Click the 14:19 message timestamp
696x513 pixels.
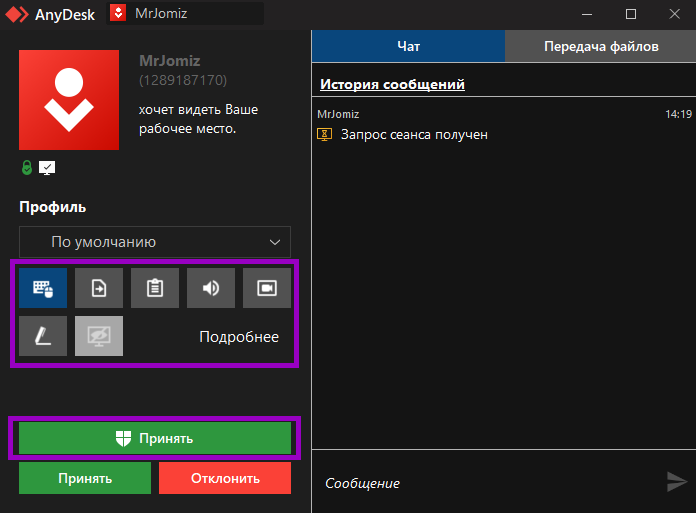[678, 114]
